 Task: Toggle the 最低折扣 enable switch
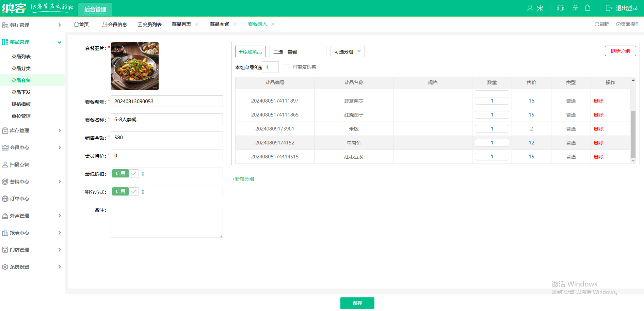(x=125, y=174)
